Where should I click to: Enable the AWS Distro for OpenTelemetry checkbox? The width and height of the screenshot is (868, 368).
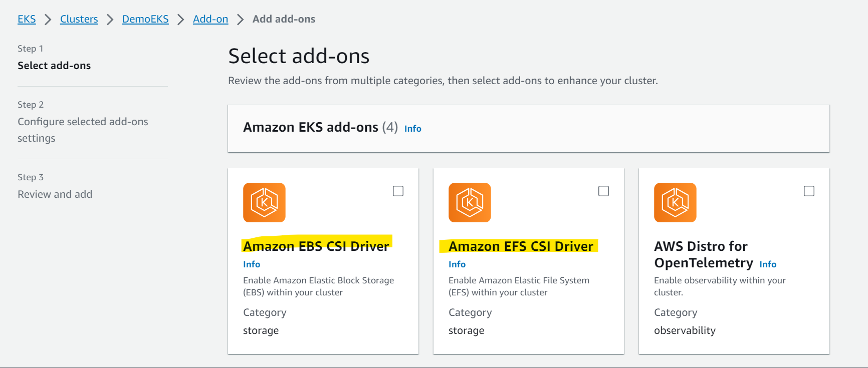tap(809, 191)
